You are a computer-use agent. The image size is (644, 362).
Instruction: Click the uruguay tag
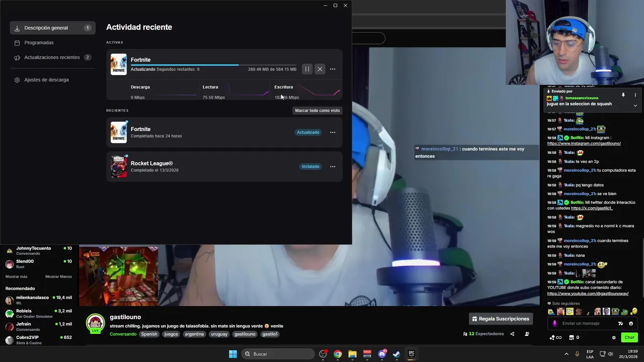[x=219, y=334]
